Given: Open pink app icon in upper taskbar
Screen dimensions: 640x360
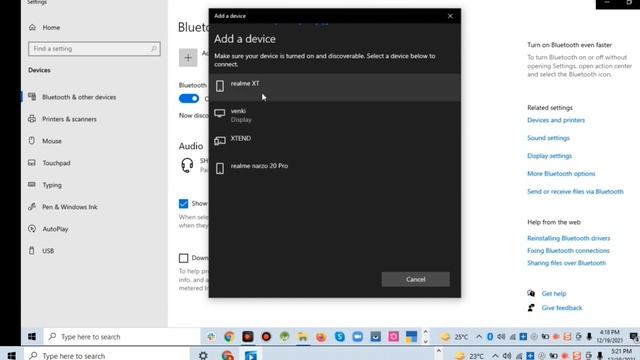Looking at the screenshot, I should pyautogui.click(x=393, y=337).
